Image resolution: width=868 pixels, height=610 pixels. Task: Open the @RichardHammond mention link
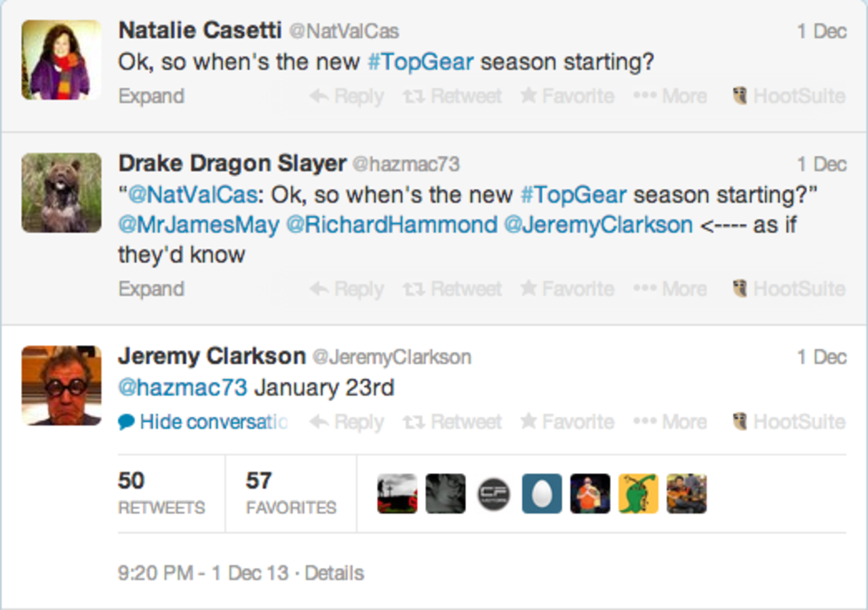(x=391, y=225)
